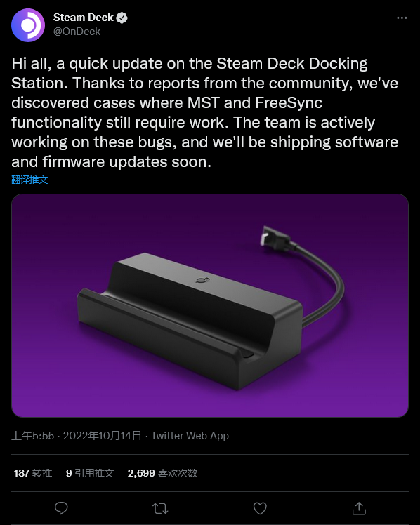Open the @OnDeck handle link
Image resolution: width=420 pixels, height=525 pixels.
click(77, 32)
